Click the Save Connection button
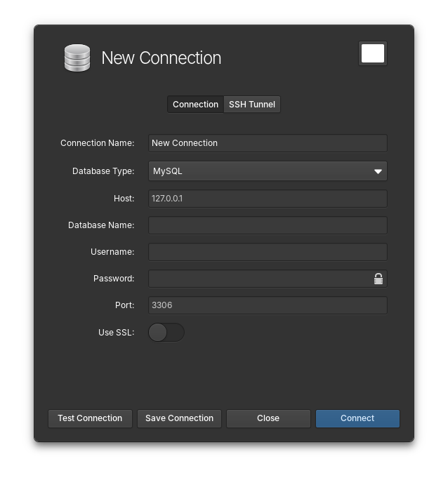Viewport: 448px width, 485px height. pyautogui.click(x=179, y=418)
